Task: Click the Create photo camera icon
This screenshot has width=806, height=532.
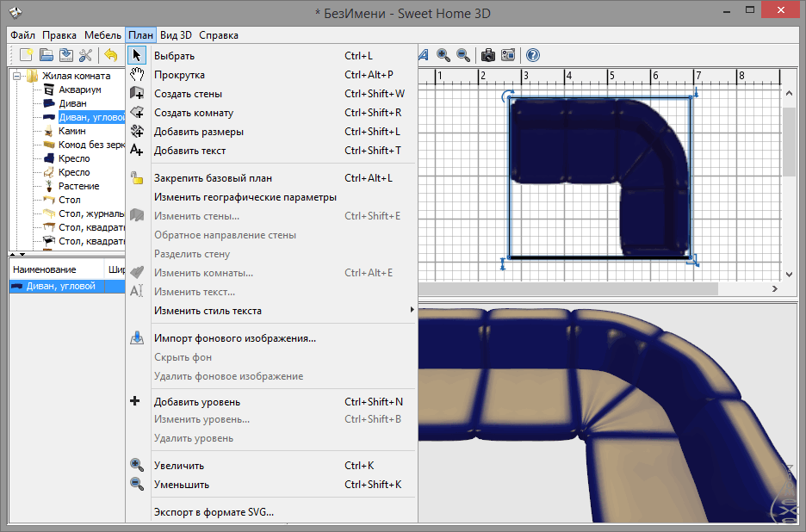Action: click(487, 55)
